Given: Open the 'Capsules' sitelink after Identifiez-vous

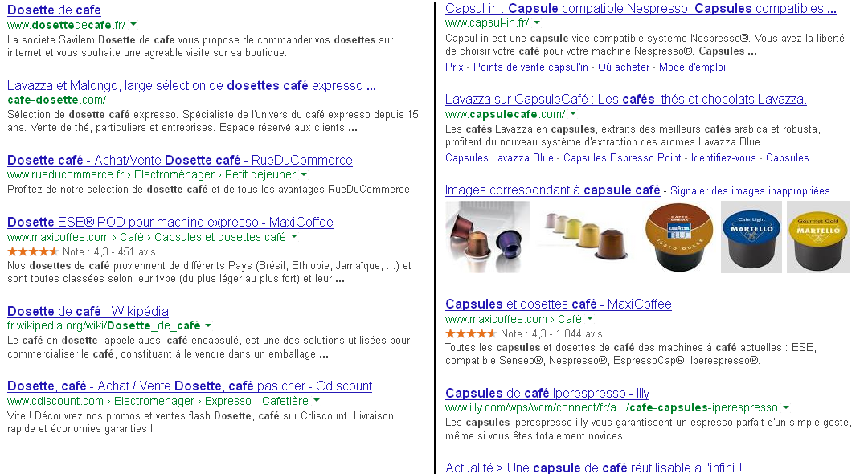Looking at the screenshot, I should pyautogui.click(x=787, y=157).
